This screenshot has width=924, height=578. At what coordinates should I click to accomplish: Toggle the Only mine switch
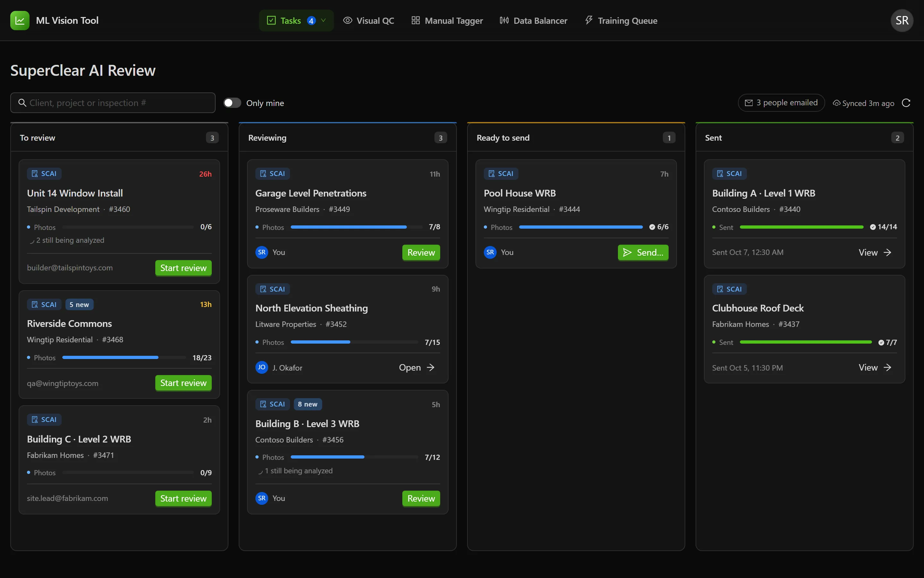pyautogui.click(x=232, y=103)
